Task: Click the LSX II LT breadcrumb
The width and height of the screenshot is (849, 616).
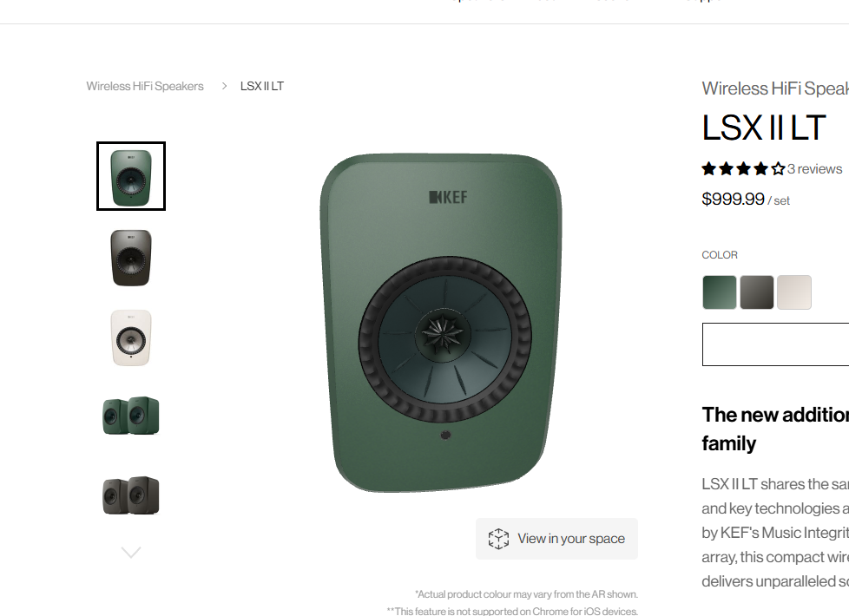Action: pos(262,86)
